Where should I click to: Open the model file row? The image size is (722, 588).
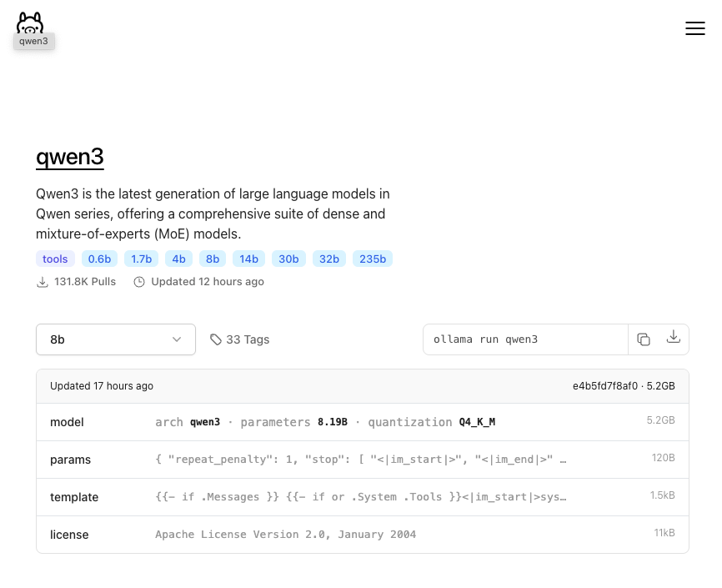point(363,422)
